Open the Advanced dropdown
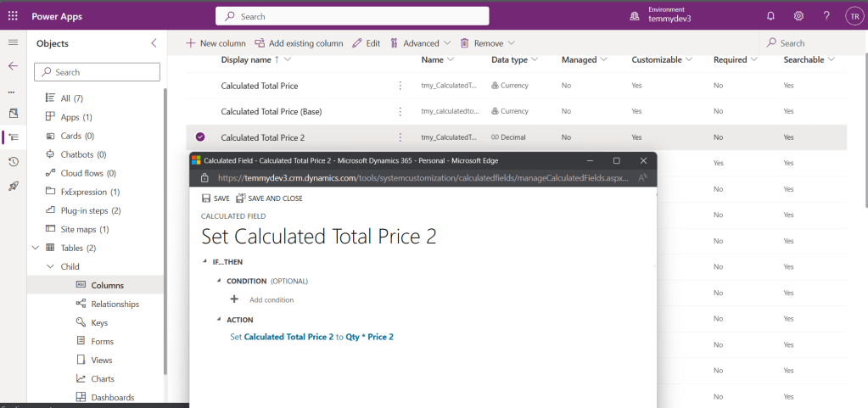Image resolution: width=868 pixels, height=408 pixels. tap(420, 43)
